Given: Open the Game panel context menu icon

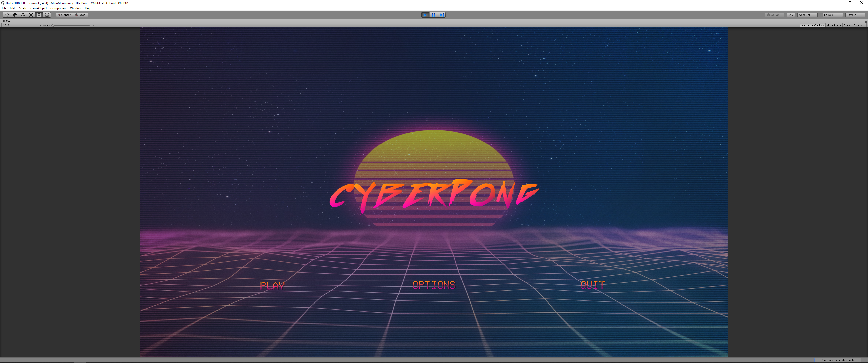Looking at the screenshot, I should click(x=865, y=21).
